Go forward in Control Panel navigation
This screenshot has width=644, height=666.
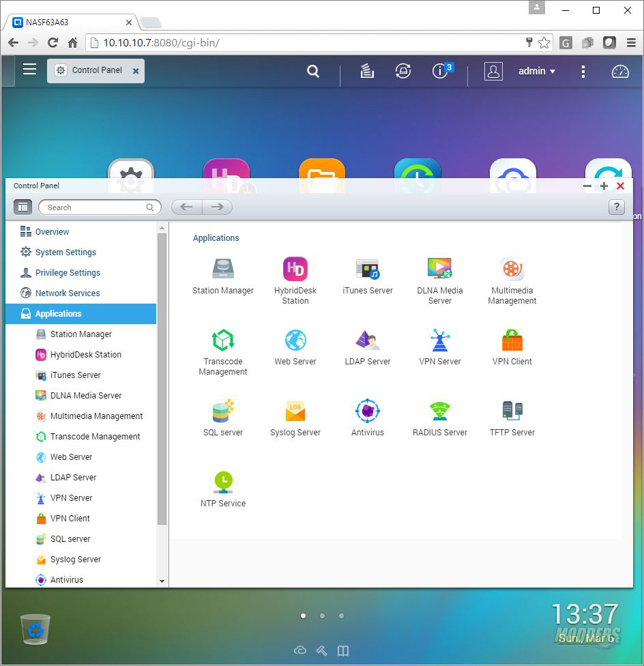[218, 207]
